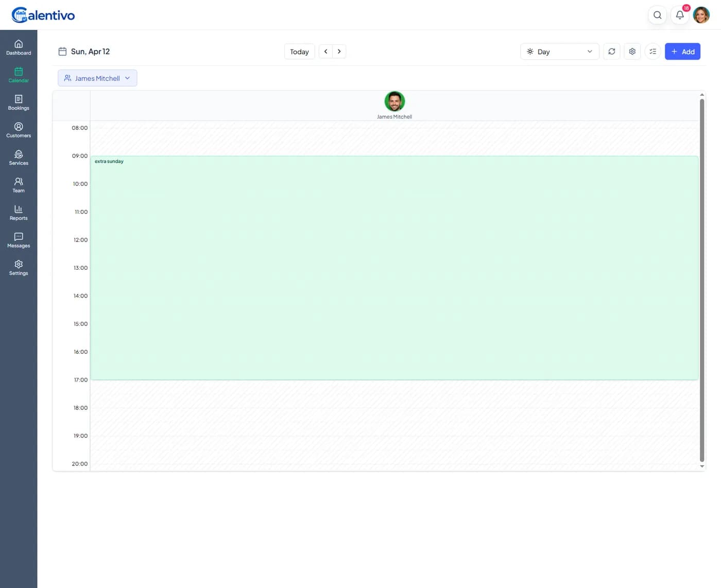The width and height of the screenshot is (721, 588).
Task: Open the Bookings section
Action: [x=19, y=102]
